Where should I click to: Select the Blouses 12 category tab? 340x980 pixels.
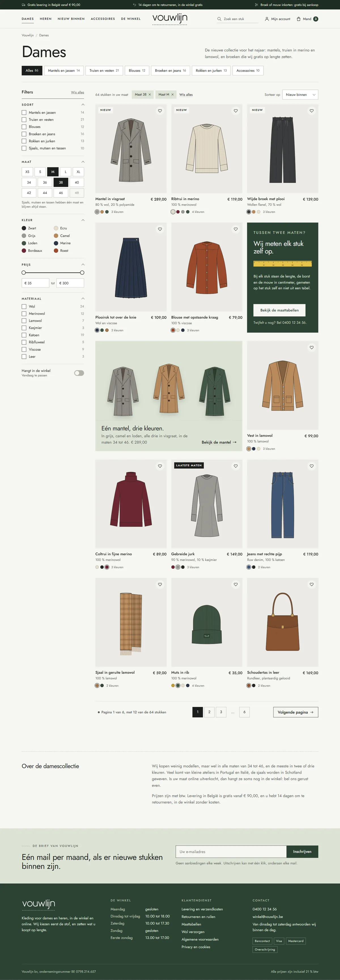pos(137,71)
